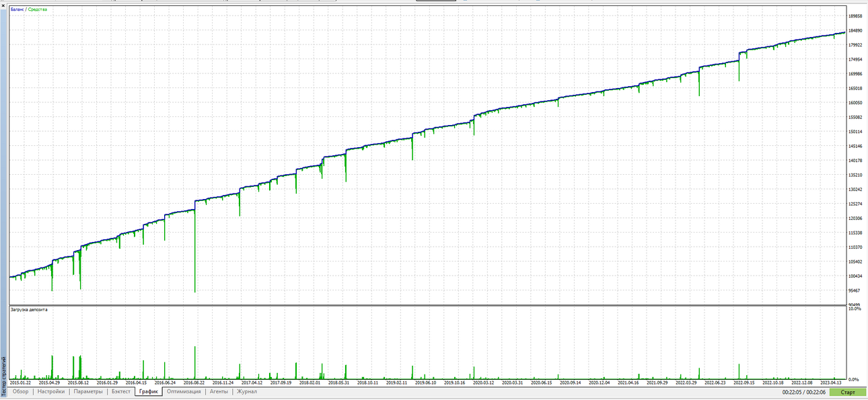Open the Обзор tab

point(20,391)
